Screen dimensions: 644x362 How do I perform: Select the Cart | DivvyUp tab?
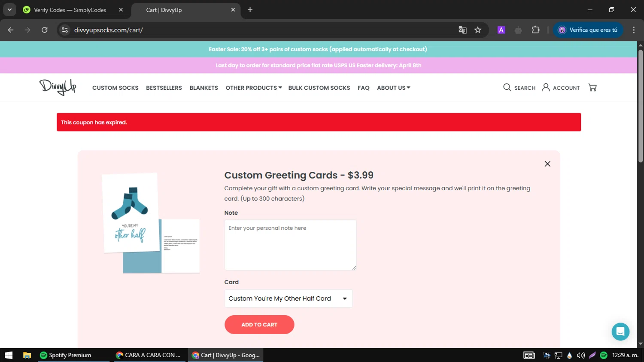point(185,10)
